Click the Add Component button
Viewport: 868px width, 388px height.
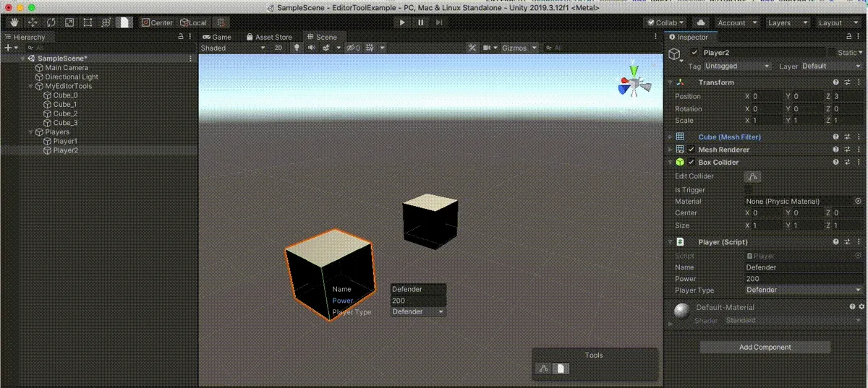[765, 347]
